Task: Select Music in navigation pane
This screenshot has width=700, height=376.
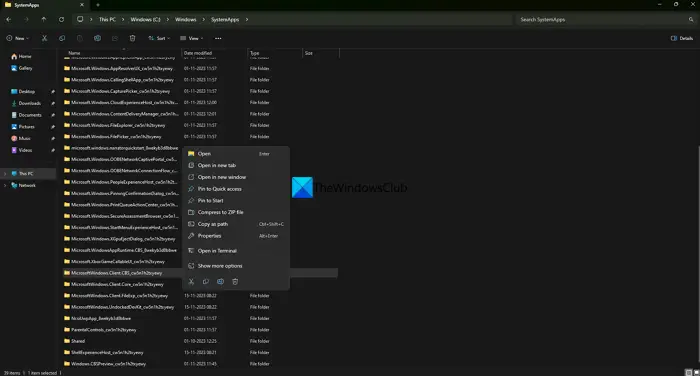Action: (21, 138)
